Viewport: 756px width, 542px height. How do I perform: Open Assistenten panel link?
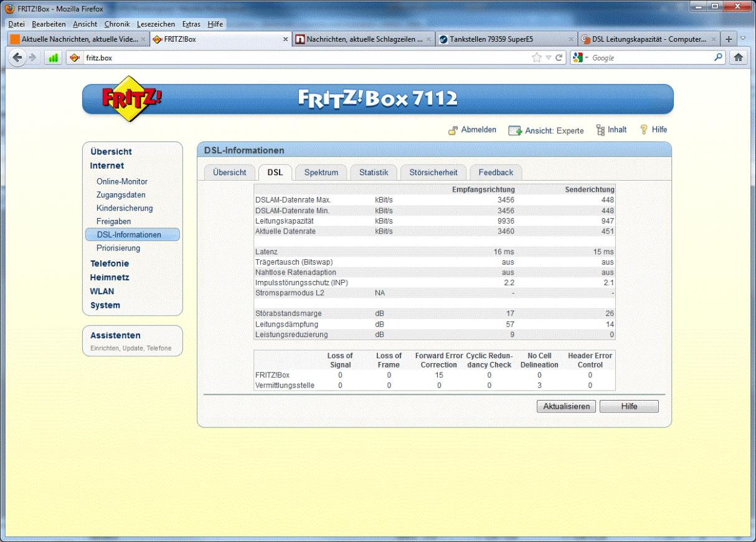[115, 335]
